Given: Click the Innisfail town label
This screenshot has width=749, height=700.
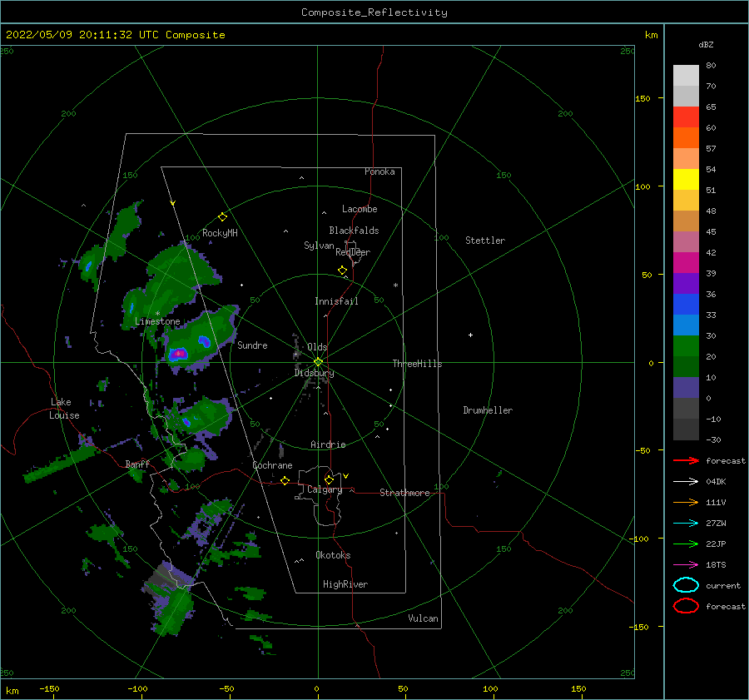Looking at the screenshot, I should pos(336,301).
